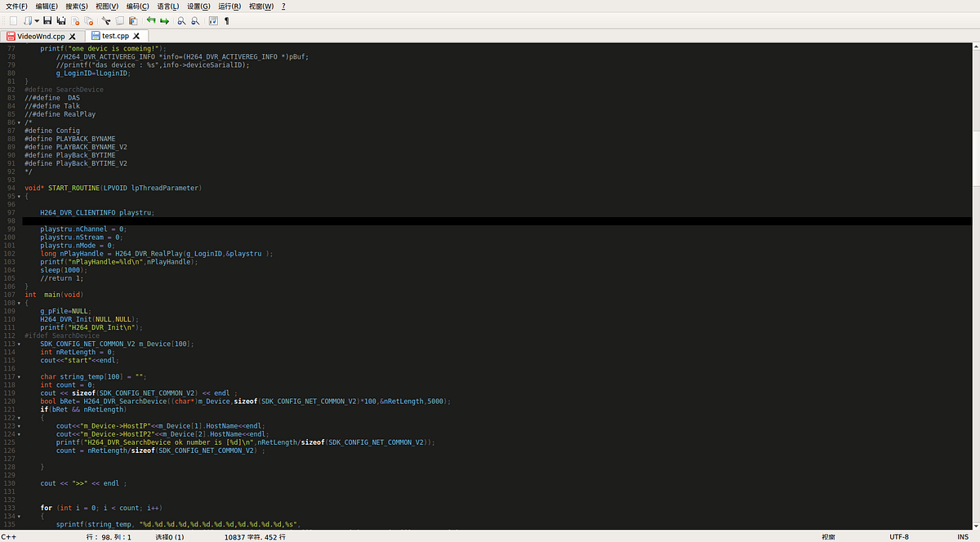
Task: Save the current file
Action: tap(47, 20)
